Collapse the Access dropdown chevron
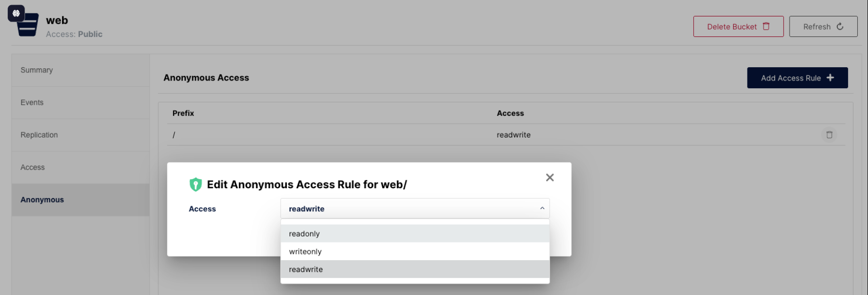 click(542, 208)
